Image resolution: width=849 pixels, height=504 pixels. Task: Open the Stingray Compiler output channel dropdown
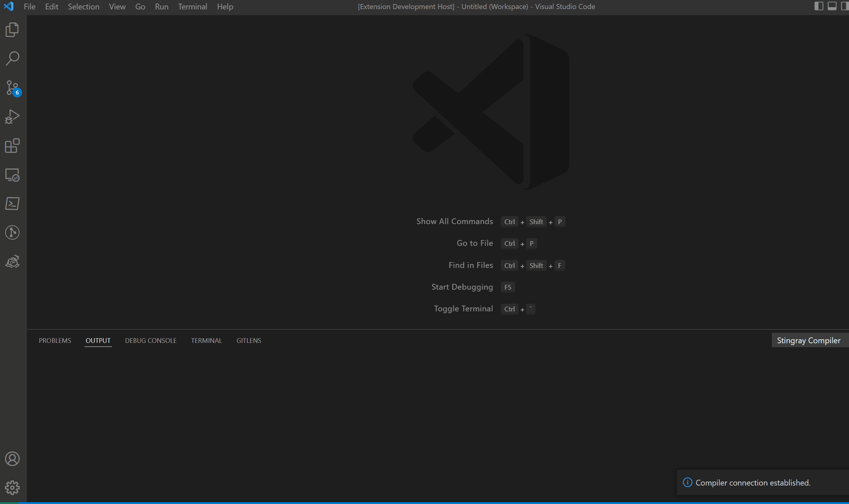(808, 340)
